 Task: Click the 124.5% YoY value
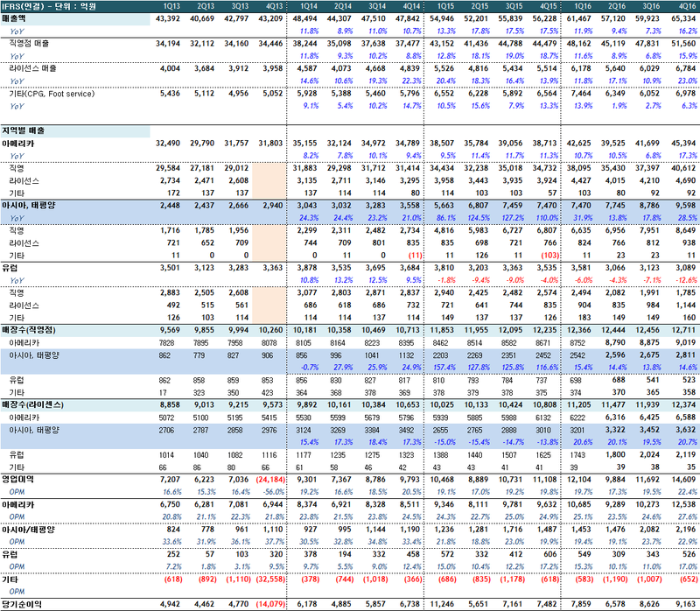click(479, 218)
